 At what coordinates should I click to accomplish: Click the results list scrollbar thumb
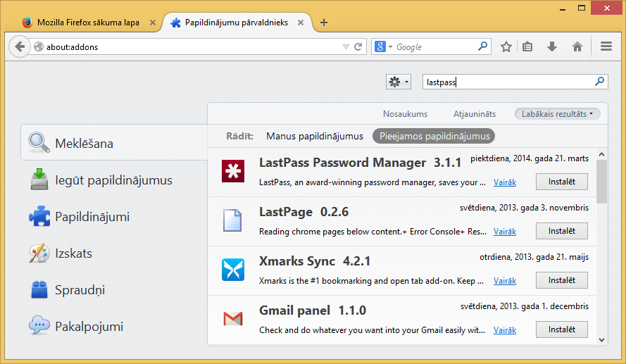pos(601,182)
